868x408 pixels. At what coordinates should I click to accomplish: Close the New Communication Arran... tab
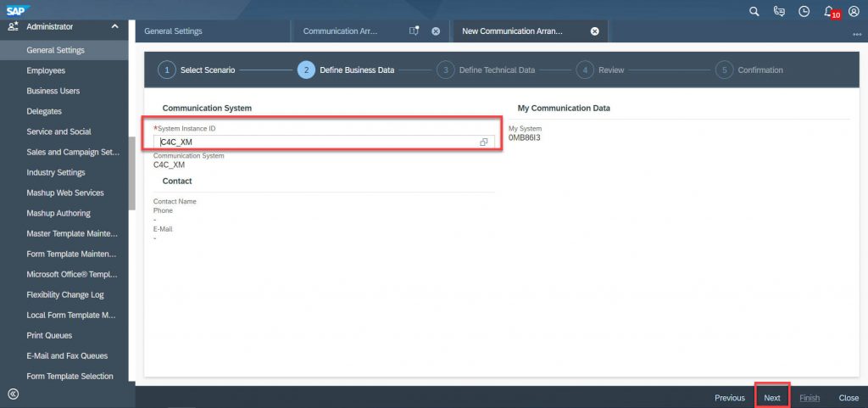coord(594,31)
